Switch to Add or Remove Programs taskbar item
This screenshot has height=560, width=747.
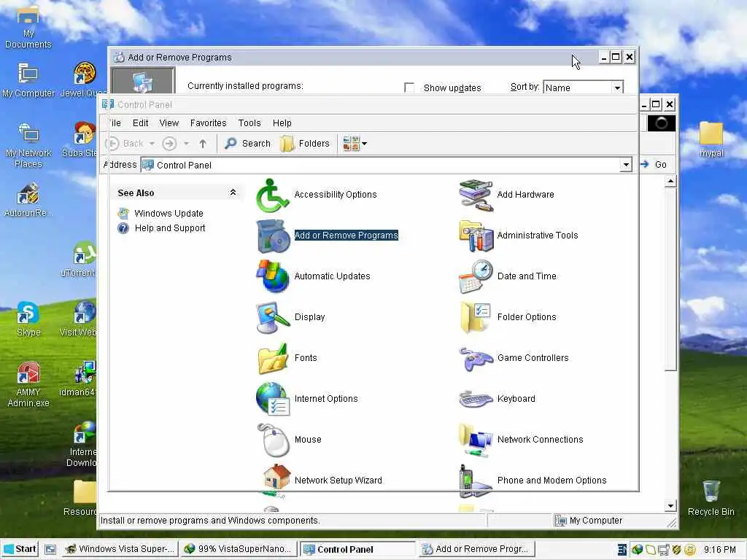[x=477, y=549]
